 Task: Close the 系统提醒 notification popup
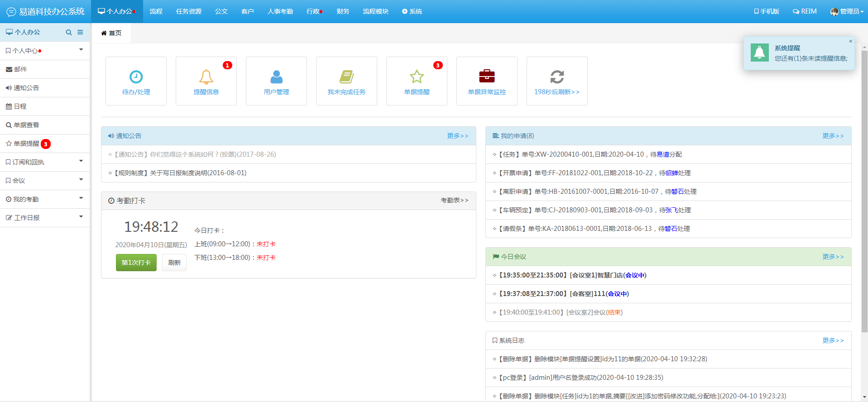[x=850, y=41]
